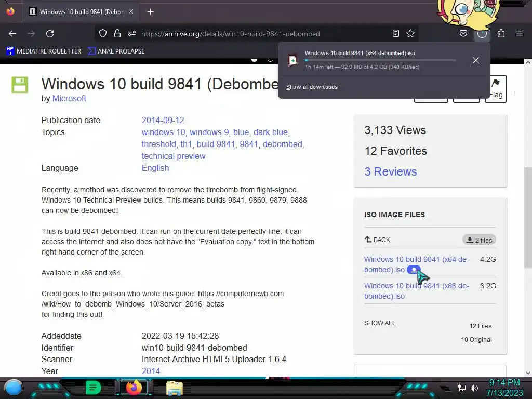Open the windows 9 topic link

(209, 132)
